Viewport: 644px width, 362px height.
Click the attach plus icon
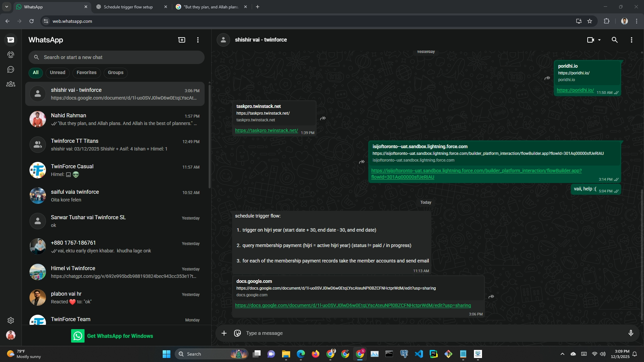point(224,333)
